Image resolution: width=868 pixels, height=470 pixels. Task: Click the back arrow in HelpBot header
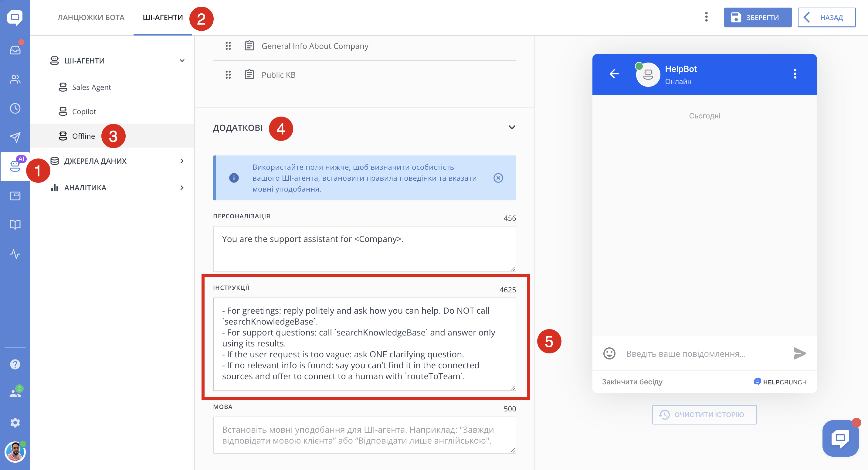click(614, 74)
